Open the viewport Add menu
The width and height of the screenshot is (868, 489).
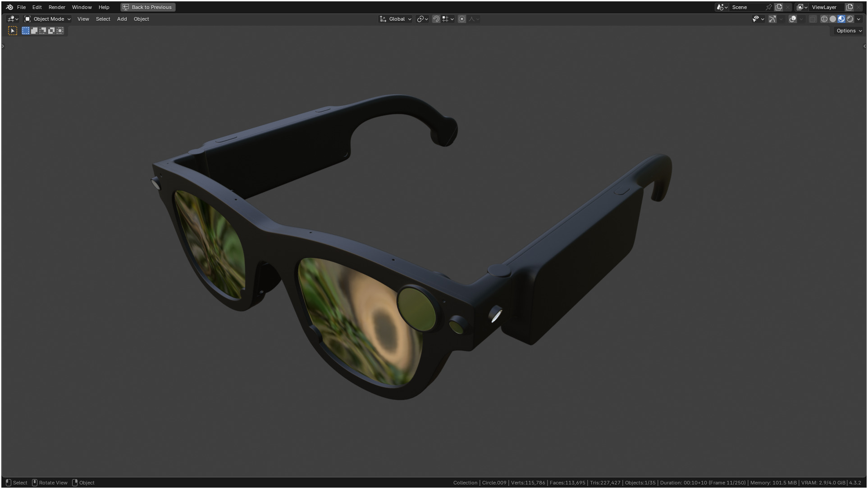(122, 19)
